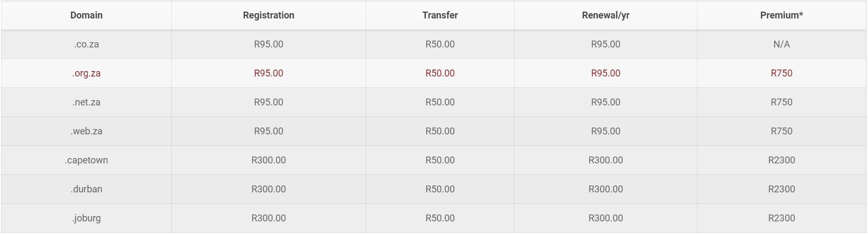
Task: Select the .capetown domain cell
Action: click(86, 160)
